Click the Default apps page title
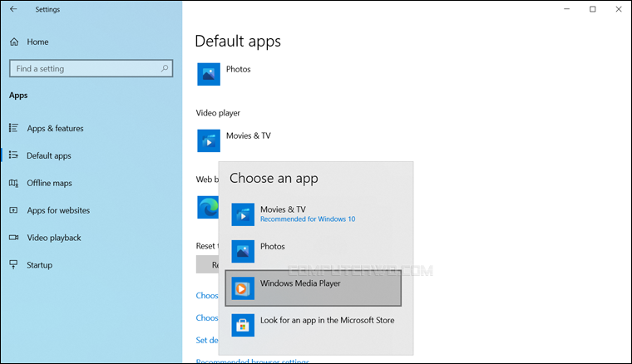Viewport: 632px width, 364px height. (x=238, y=41)
